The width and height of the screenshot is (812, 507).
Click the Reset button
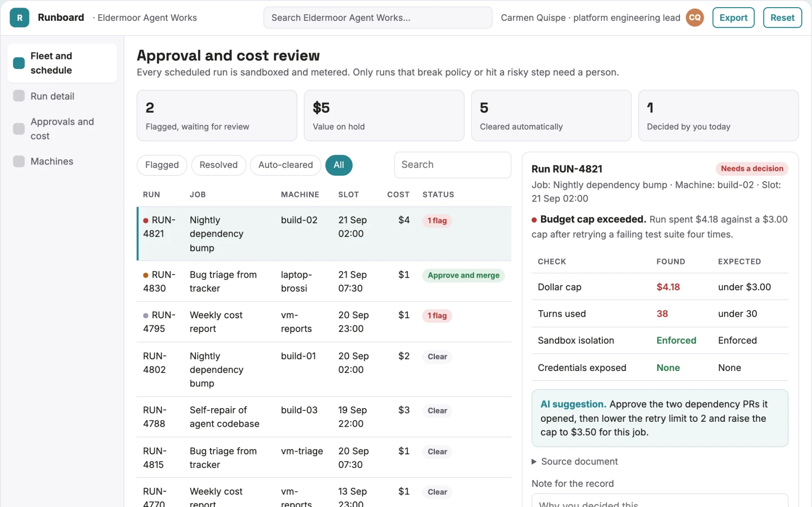pyautogui.click(x=782, y=18)
